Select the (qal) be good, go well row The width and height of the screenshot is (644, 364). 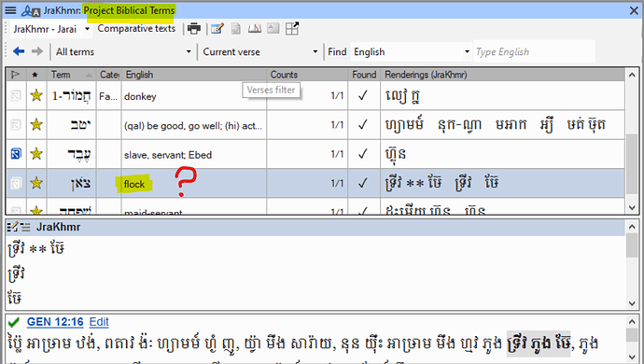[x=315, y=124]
